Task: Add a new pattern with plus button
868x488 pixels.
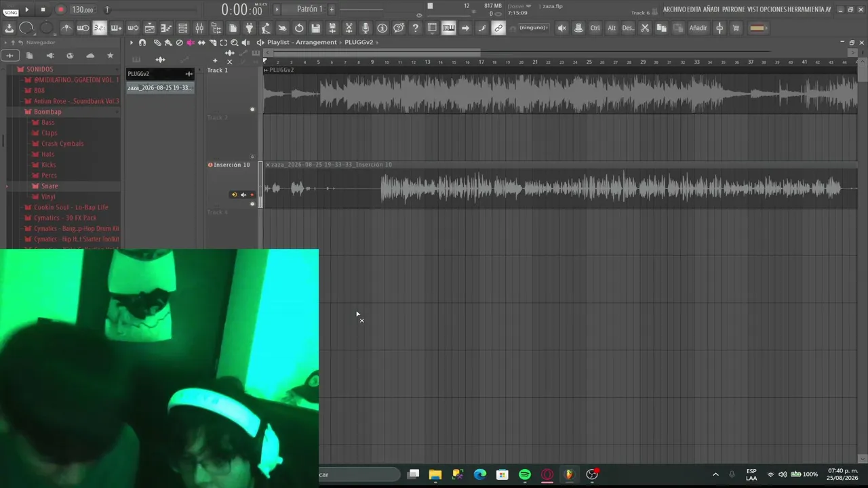Action: 332,9
